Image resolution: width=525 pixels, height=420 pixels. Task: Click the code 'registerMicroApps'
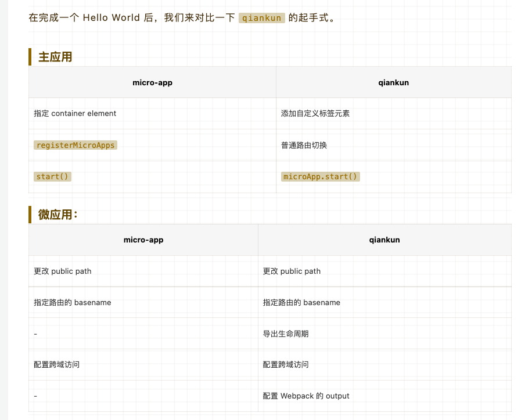pos(75,145)
